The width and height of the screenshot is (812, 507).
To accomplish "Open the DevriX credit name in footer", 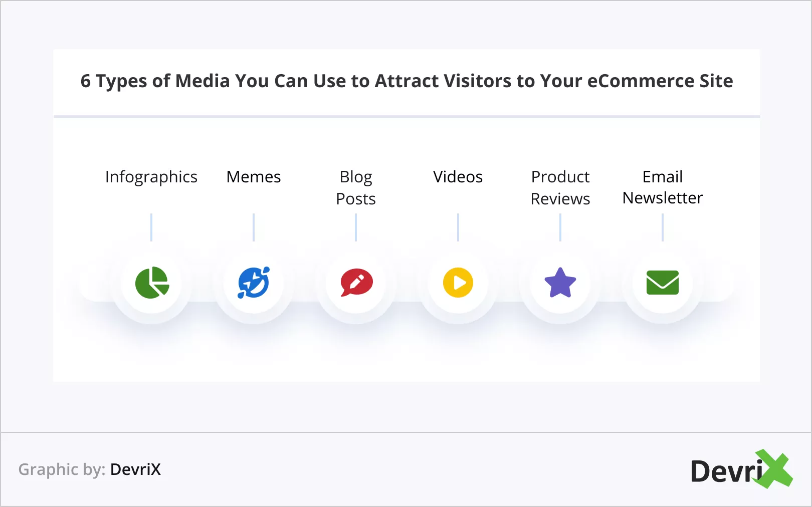I will tap(135, 469).
